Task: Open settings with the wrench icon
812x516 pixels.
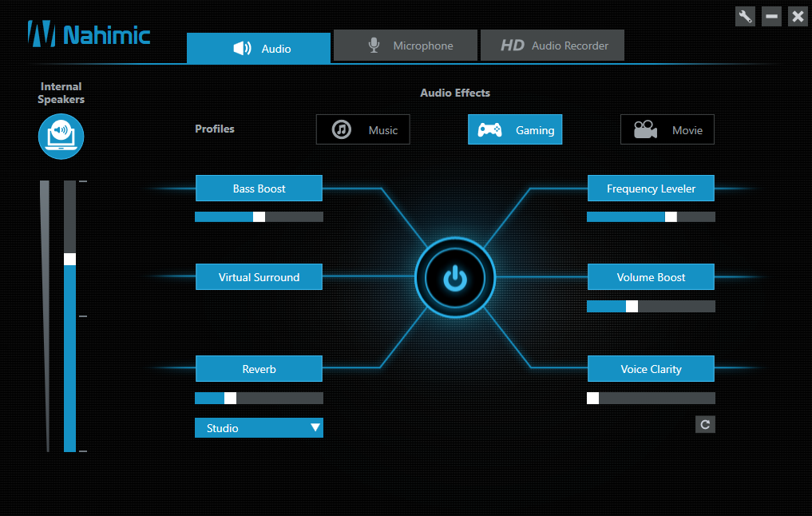Action: [x=745, y=17]
